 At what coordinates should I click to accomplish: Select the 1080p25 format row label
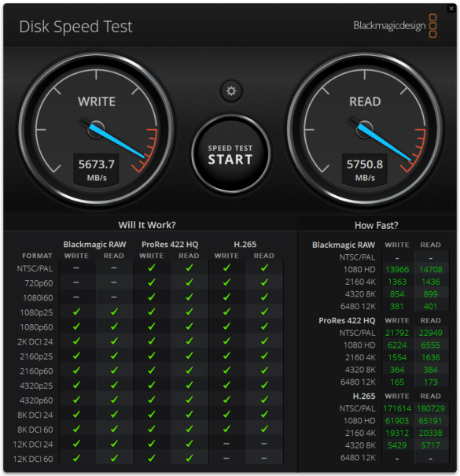coord(36,312)
